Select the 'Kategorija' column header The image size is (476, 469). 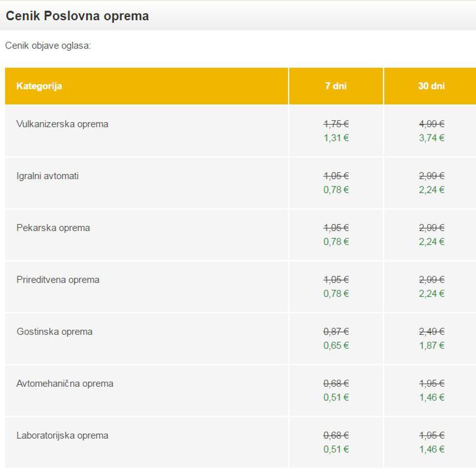click(39, 86)
